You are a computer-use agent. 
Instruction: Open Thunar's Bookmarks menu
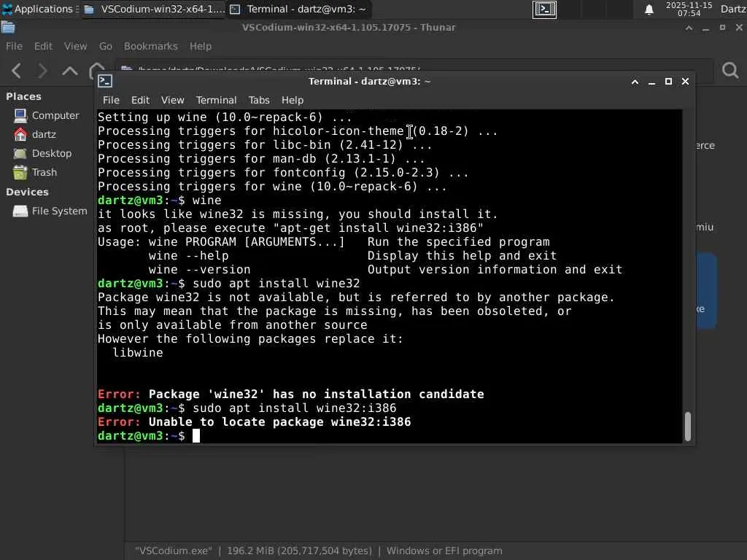tap(150, 46)
